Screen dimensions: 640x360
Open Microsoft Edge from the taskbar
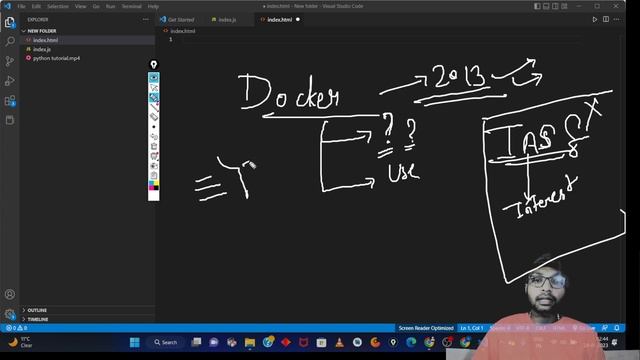pyautogui.click(x=411, y=342)
